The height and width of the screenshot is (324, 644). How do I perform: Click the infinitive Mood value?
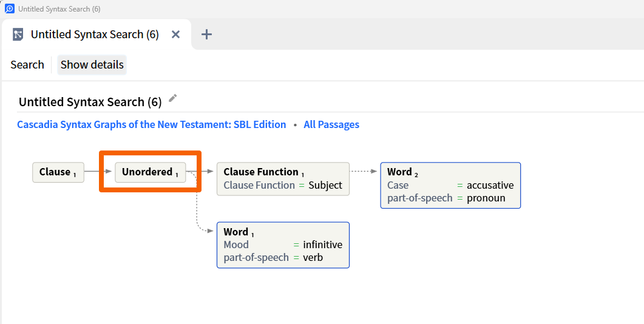pos(322,245)
